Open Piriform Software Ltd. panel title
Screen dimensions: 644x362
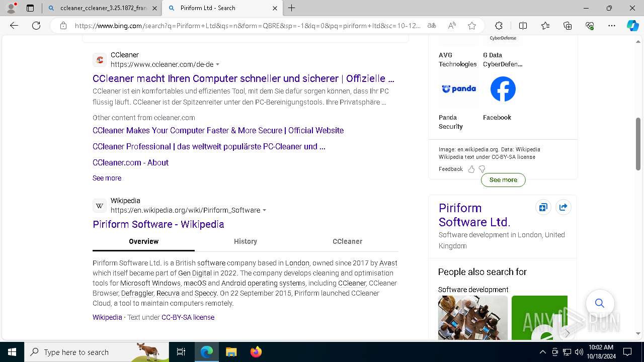click(x=474, y=215)
